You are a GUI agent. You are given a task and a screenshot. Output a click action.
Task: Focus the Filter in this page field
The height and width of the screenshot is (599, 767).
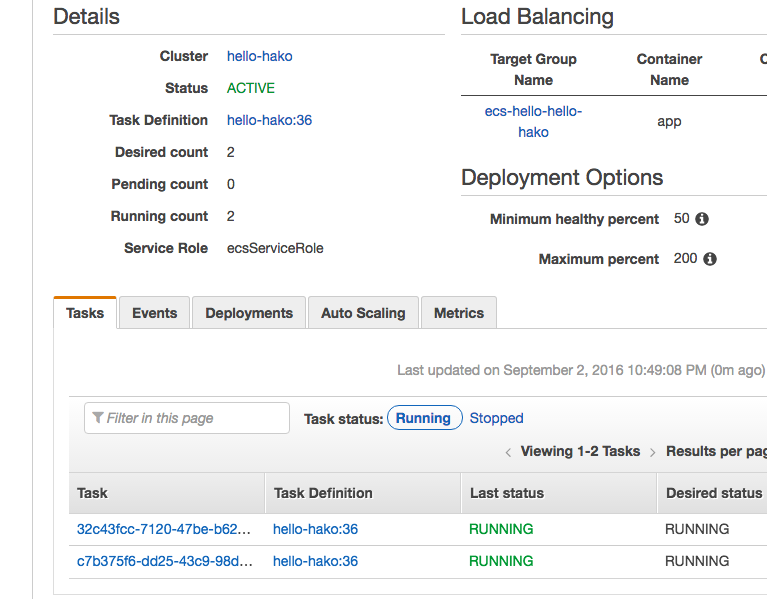[187, 418]
